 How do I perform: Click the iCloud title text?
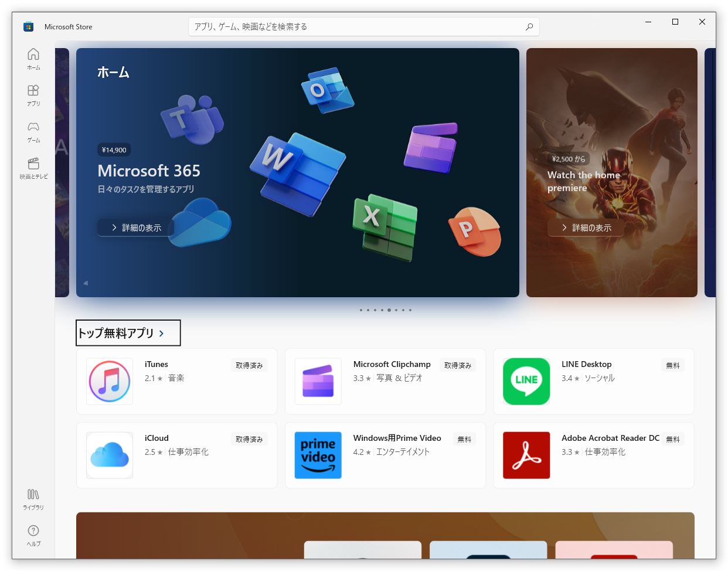157,438
